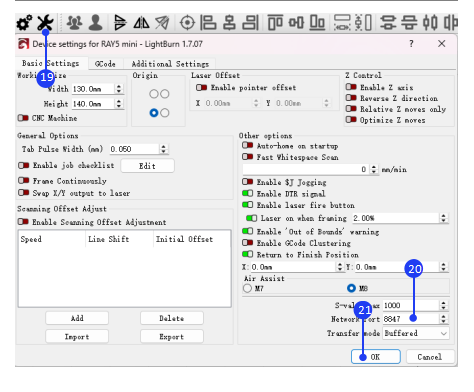Toggle Swap X/Y output to laser
The height and width of the screenshot is (392, 474).
(24, 193)
